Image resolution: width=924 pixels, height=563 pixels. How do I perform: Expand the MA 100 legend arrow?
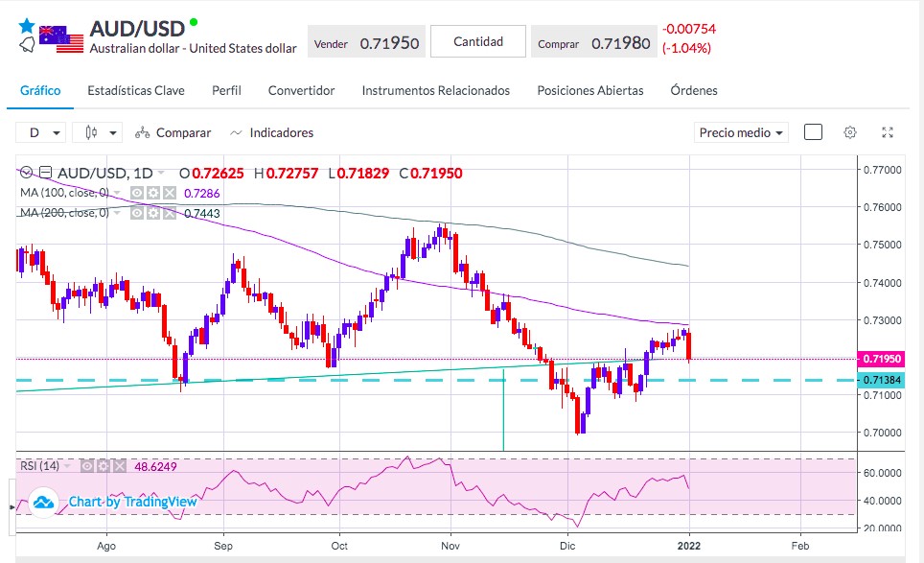pos(117,193)
